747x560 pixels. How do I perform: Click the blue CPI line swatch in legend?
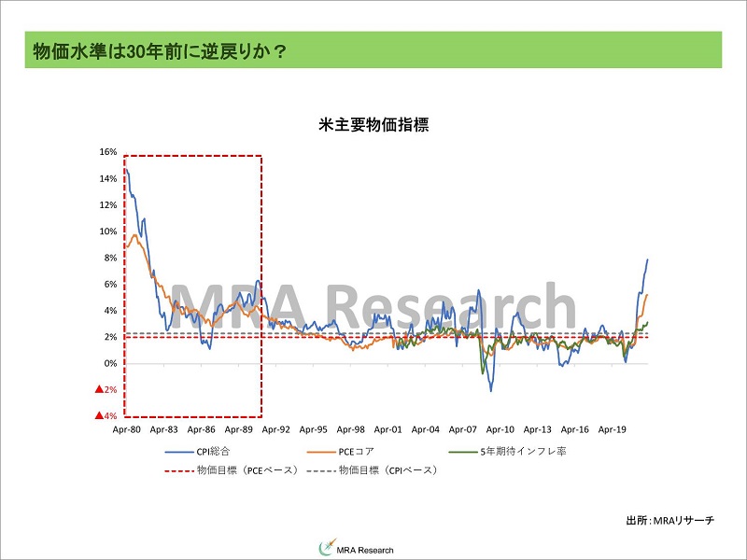pyautogui.click(x=179, y=452)
